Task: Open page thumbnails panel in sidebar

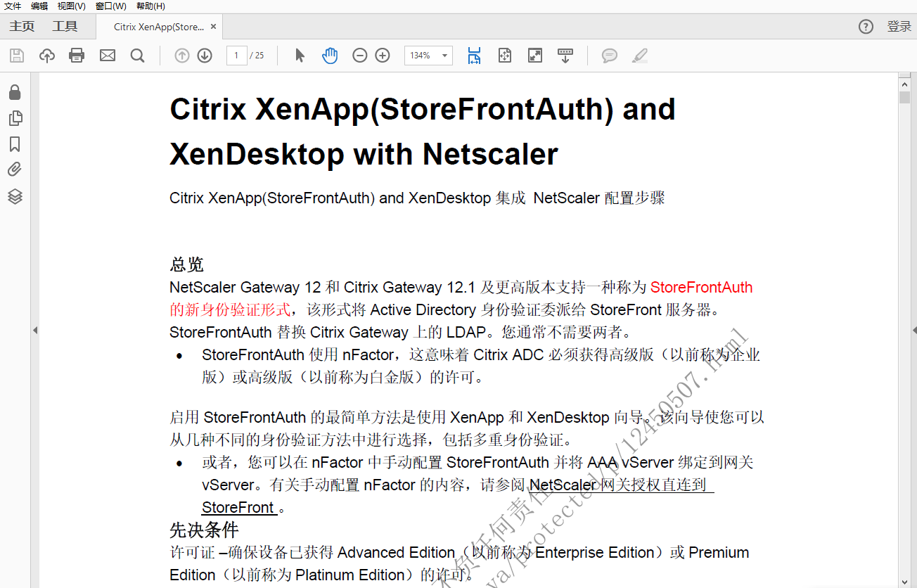Action: click(15, 118)
